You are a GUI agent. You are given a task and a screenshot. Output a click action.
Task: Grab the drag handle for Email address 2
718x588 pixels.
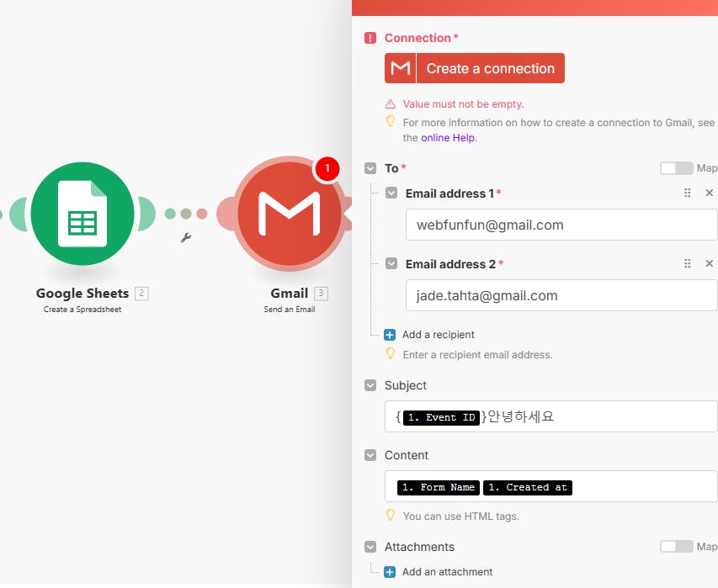coord(688,263)
